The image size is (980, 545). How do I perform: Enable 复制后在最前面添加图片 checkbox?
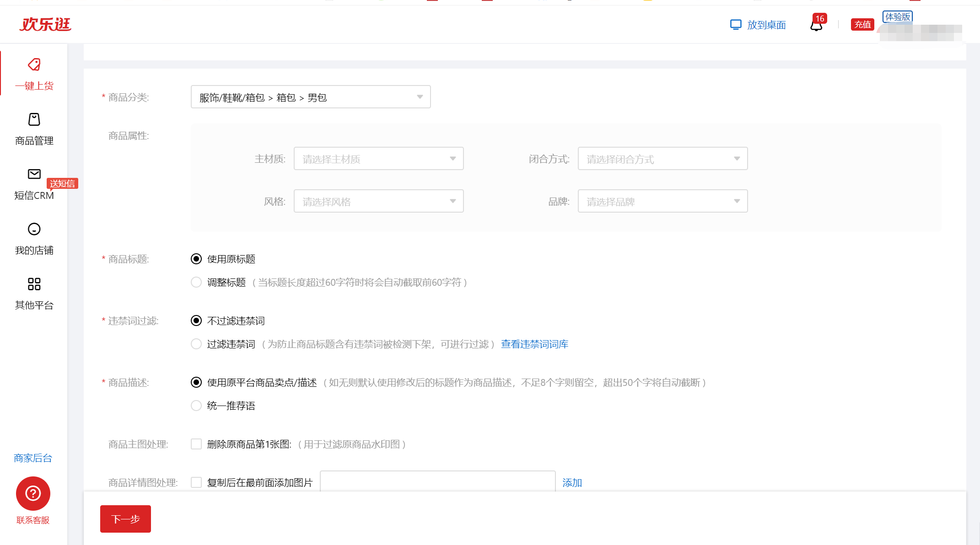196,482
